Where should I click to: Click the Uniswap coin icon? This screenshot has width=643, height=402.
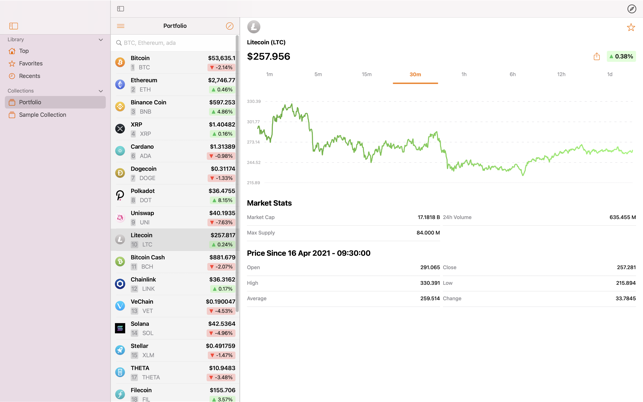120,217
